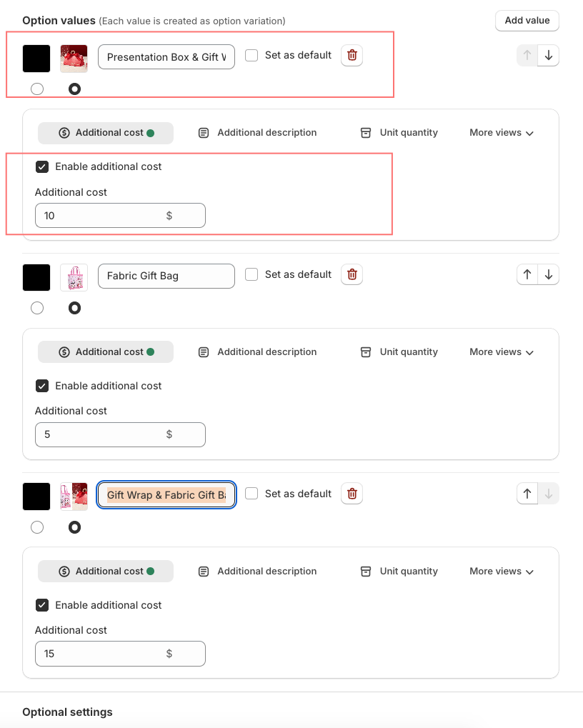The width and height of the screenshot is (583, 728).
Task: Focus the additional cost field showing 15
Action: pos(120,654)
